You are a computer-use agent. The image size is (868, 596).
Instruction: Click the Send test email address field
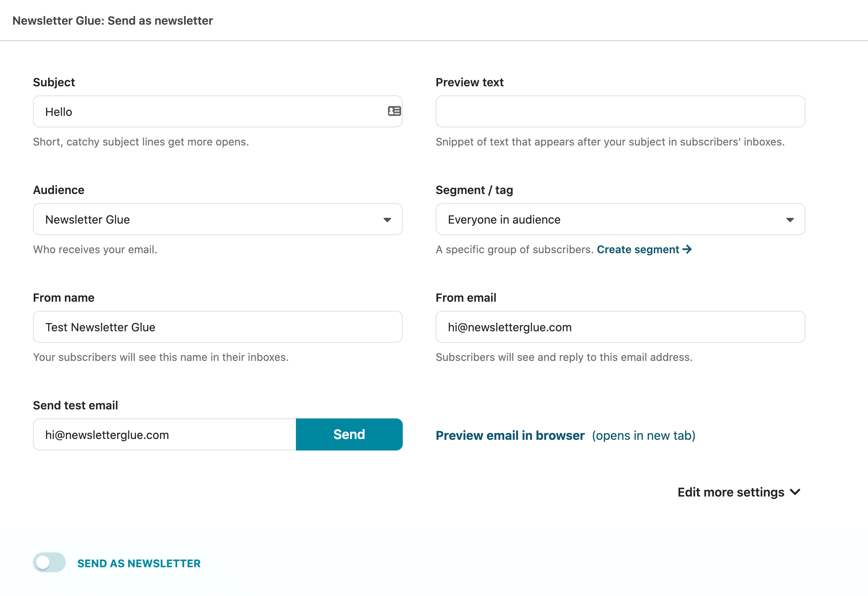164,434
